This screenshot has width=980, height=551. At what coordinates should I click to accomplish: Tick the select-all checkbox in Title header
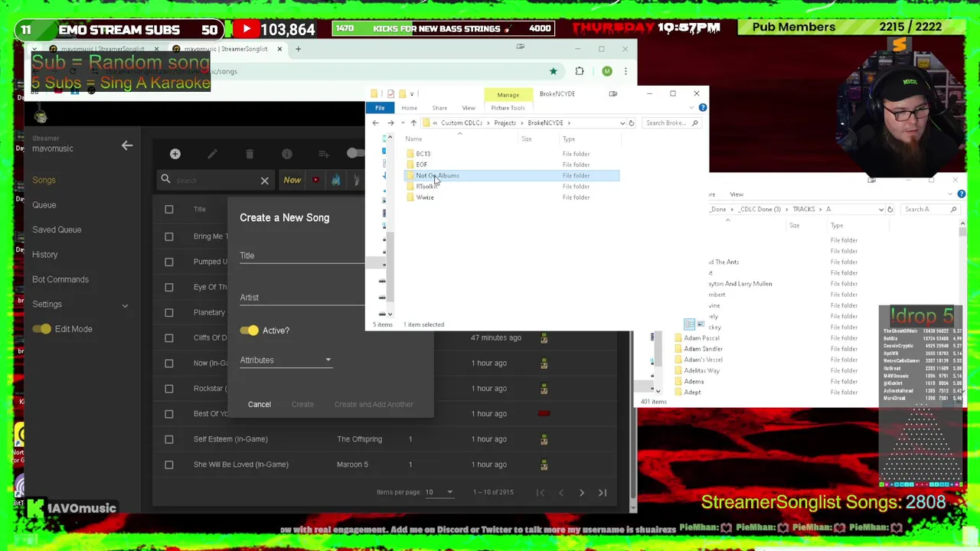[x=169, y=209]
